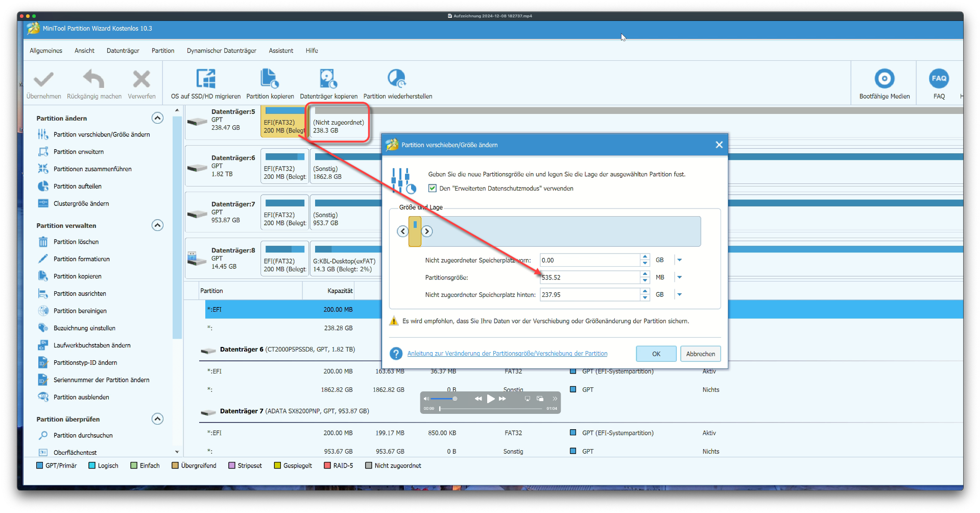Toggle the Erweiterten Datenschutzmodus checkbox
980x513 pixels.
(x=433, y=189)
